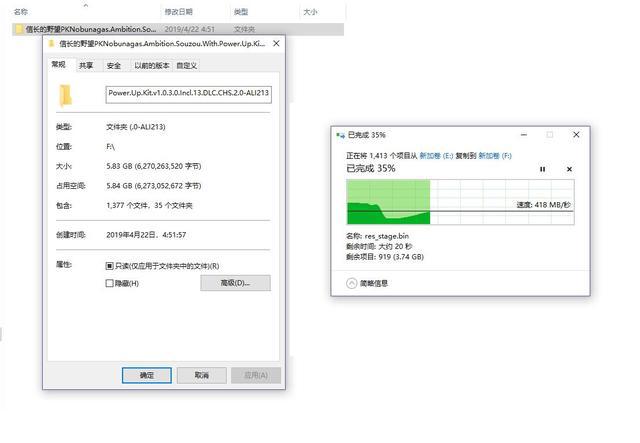Confirm with the 确定 button
This screenshot has width=640, height=443.
click(x=147, y=375)
